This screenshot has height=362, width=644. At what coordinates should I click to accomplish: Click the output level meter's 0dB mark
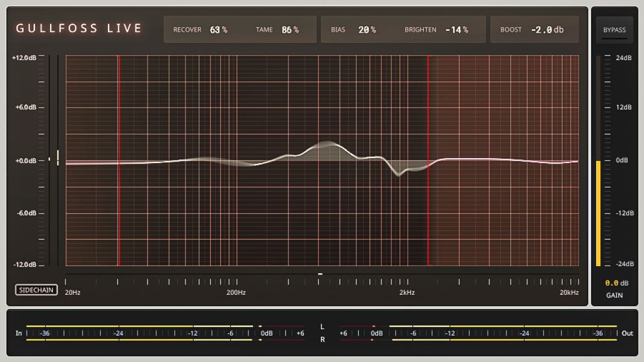[x=376, y=333]
